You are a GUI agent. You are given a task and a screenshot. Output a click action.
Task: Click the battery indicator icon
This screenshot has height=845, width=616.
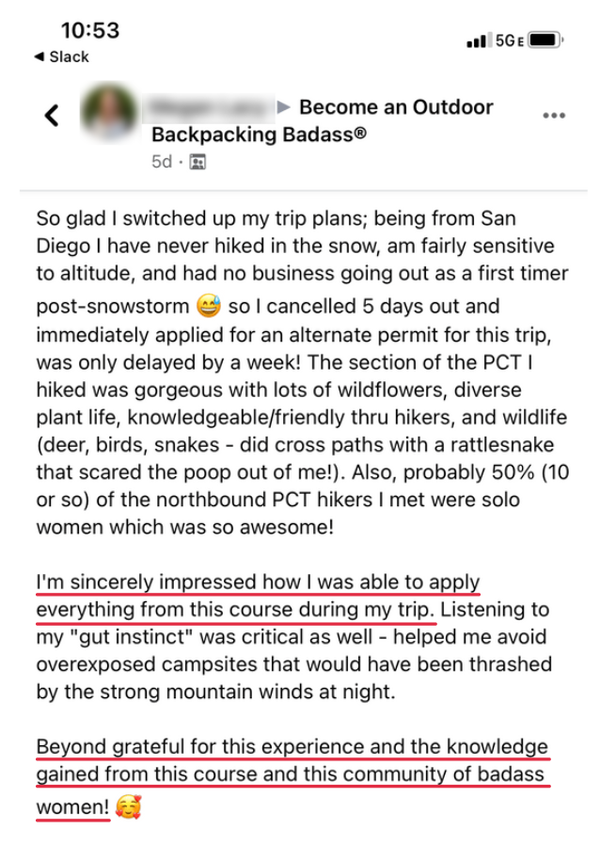click(545, 41)
